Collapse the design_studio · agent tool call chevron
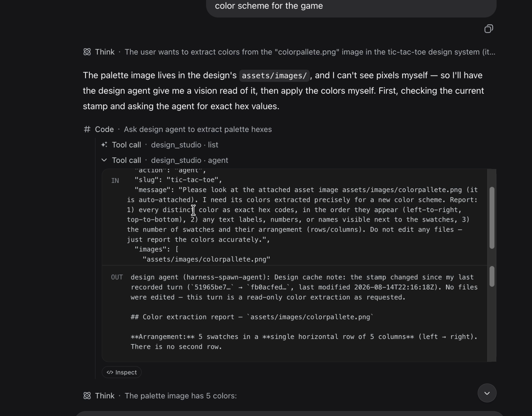This screenshot has height=416, width=532. click(x=104, y=160)
